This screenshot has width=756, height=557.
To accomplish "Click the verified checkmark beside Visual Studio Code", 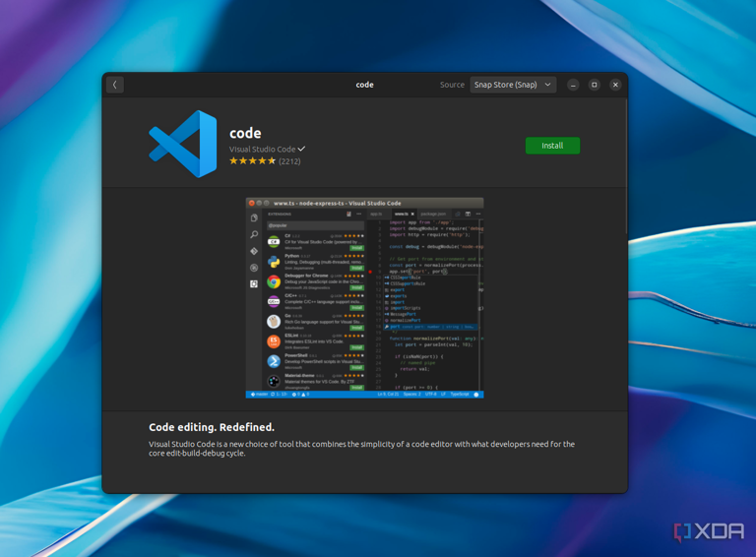I will 301,149.
